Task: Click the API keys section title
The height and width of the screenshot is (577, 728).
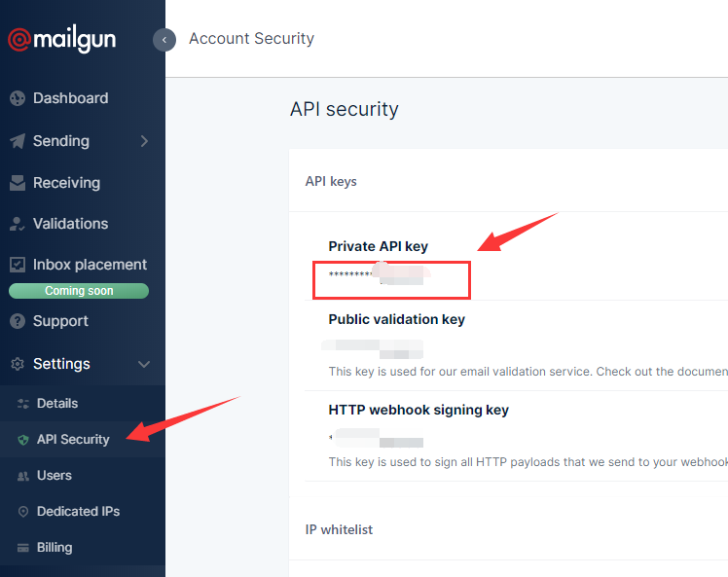Action: pos(331,182)
